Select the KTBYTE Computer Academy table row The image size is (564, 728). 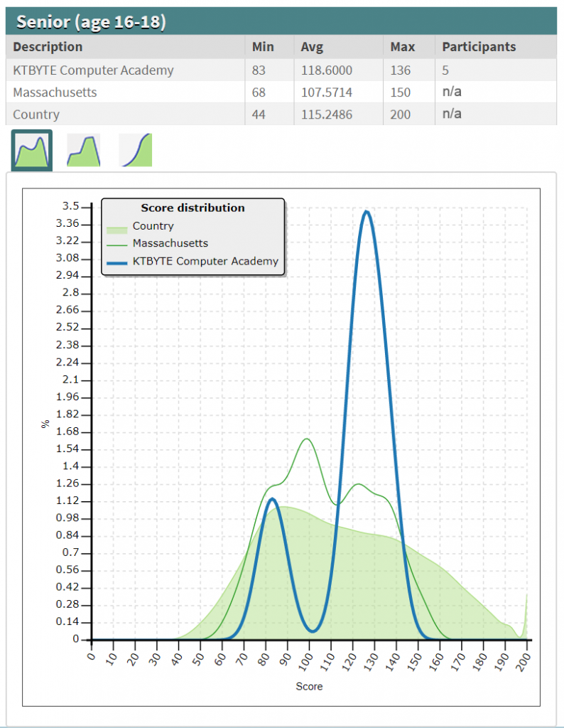point(92,70)
